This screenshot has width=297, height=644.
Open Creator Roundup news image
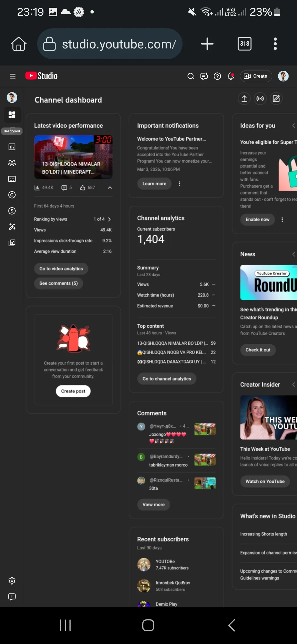click(269, 282)
